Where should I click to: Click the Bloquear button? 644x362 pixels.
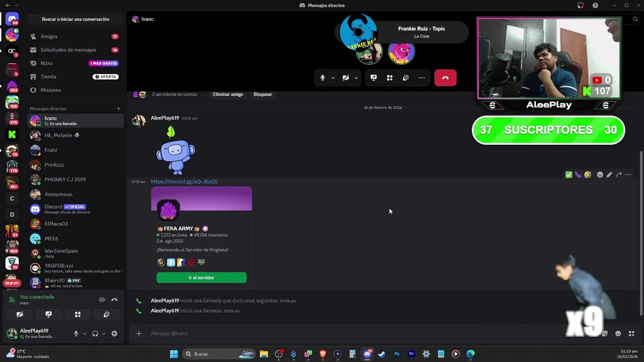[x=263, y=95]
